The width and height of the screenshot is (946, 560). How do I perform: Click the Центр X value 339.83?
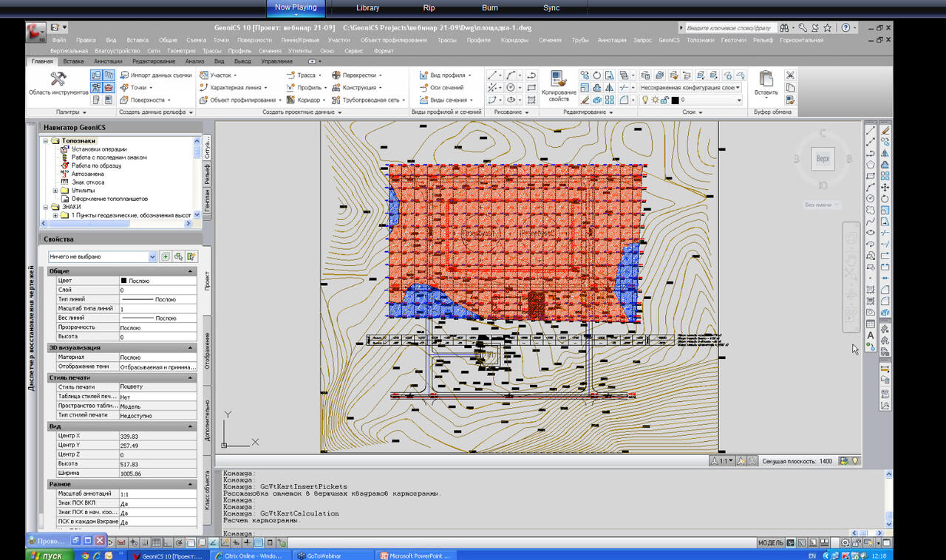(157, 437)
